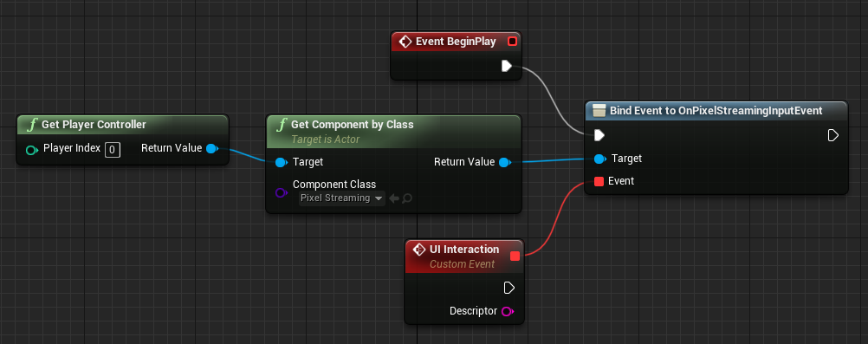This screenshot has height=344, width=868.
Task: Click the Player Index value field
Action: coord(113,149)
